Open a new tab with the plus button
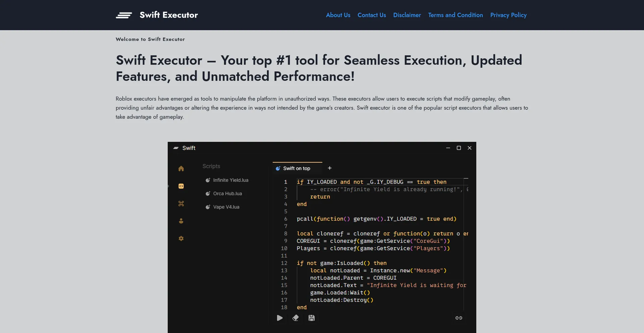 point(330,168)
